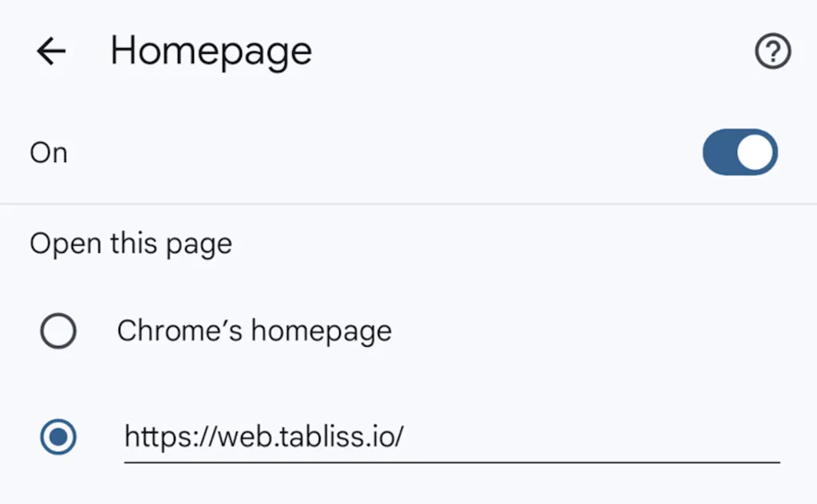Click the "Open this page" heading
Viewport: 817px width, 504px height.
(131, 243)
